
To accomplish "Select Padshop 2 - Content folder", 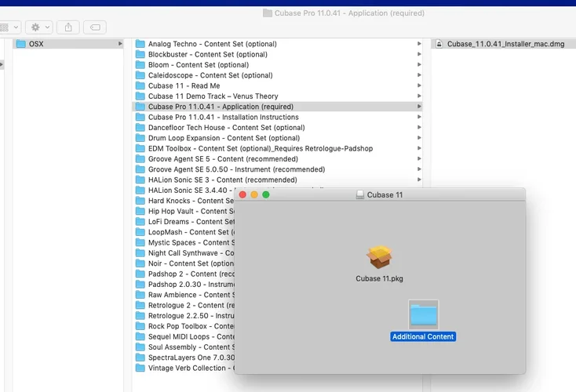I will click(184, 274).
